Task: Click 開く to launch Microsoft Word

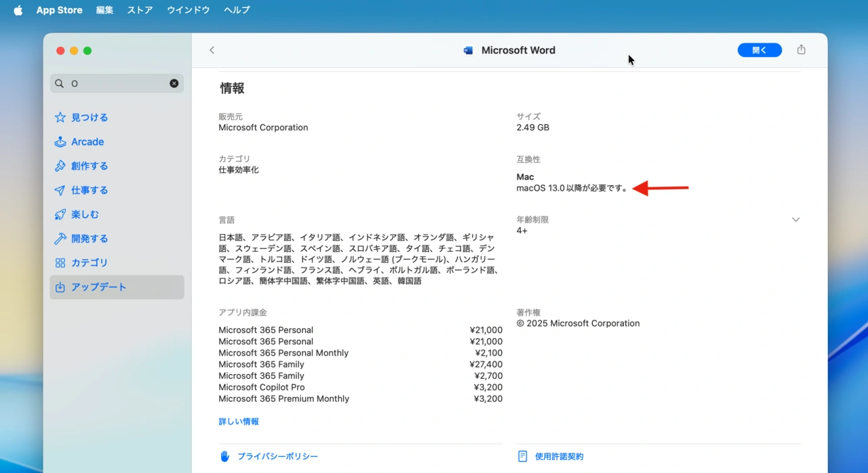Action: pos(759,50)
